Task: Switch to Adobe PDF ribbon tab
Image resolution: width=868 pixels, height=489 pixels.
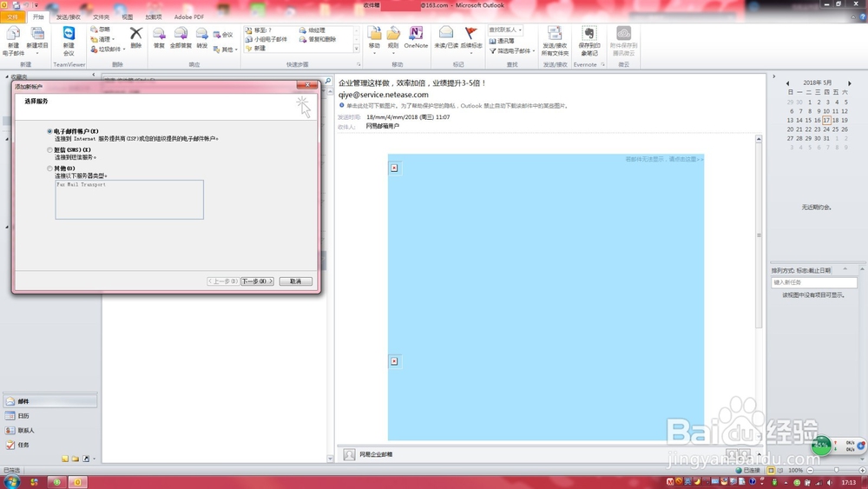Action: 189,17
